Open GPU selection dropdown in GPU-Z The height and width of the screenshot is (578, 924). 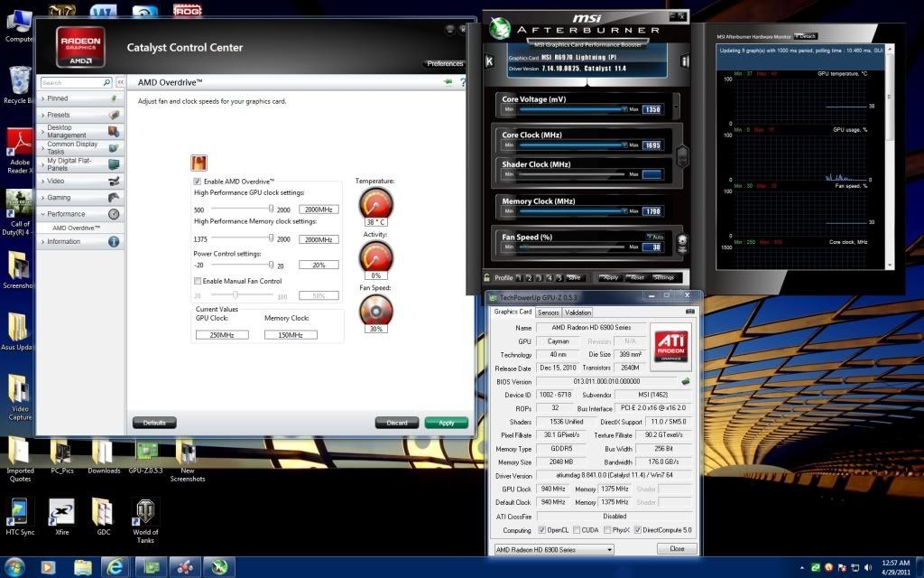(x=554, y=550)
